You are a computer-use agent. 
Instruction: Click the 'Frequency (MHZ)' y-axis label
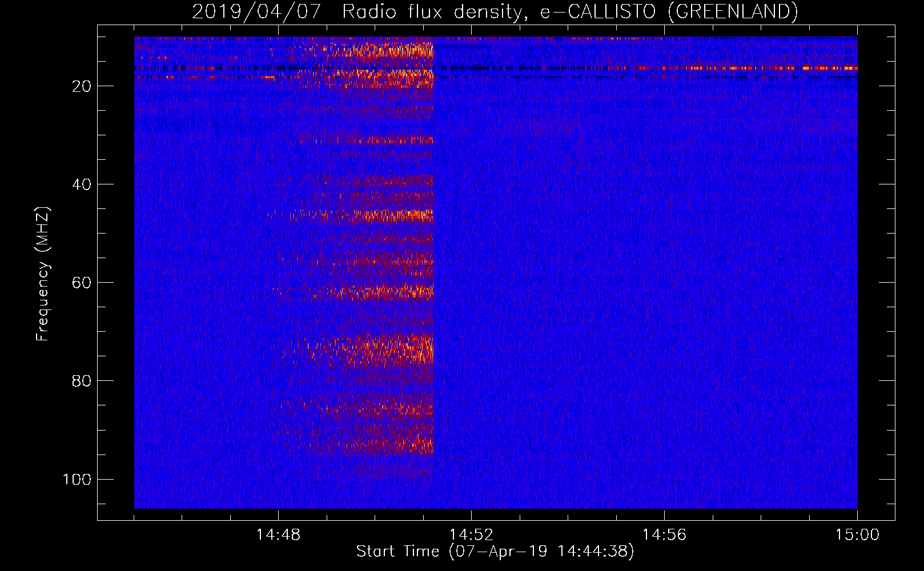(x=43, y=274)
